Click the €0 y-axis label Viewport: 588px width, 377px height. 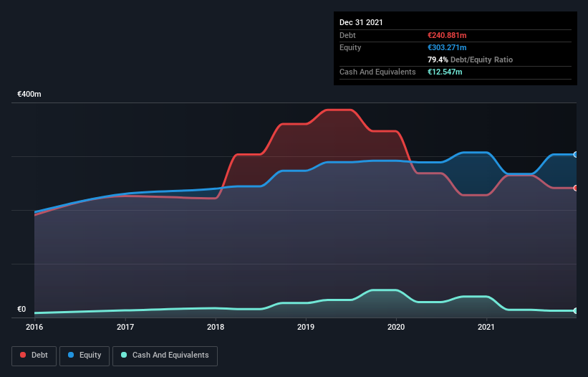point(21,309)
